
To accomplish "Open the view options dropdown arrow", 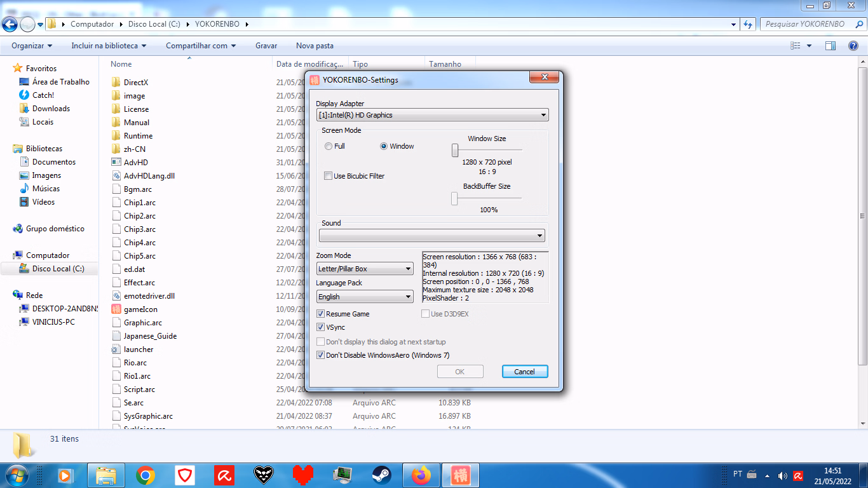I will tap(809, 46).
